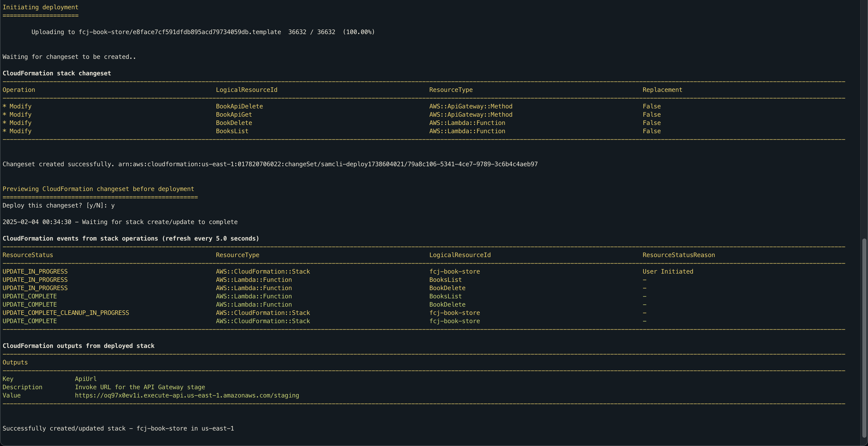Click the 'Initiating deployment' heading
The image size is (868, 446).
41,7
